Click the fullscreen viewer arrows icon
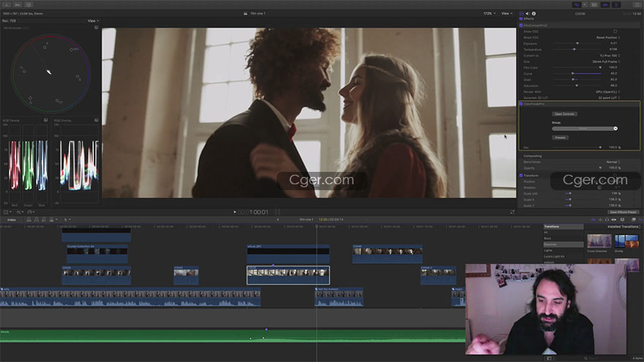Screen dimensions: 644x362 (512, 212)
